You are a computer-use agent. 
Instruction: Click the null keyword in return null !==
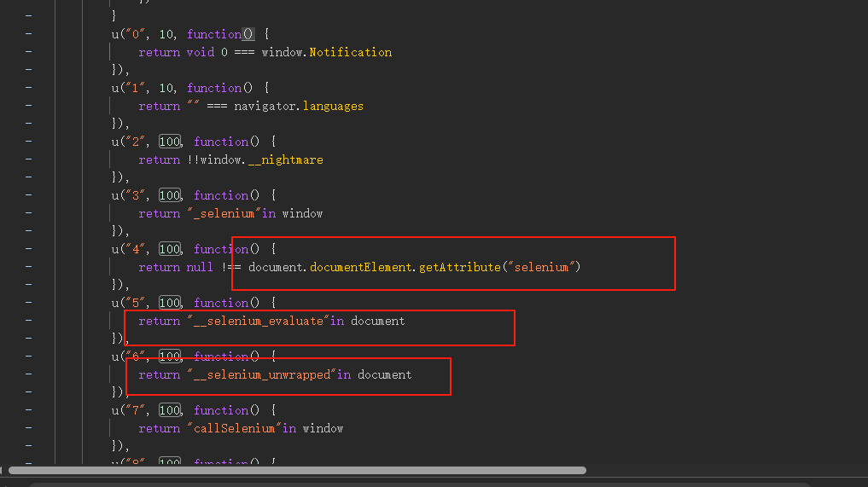click(x=200, y=267)
